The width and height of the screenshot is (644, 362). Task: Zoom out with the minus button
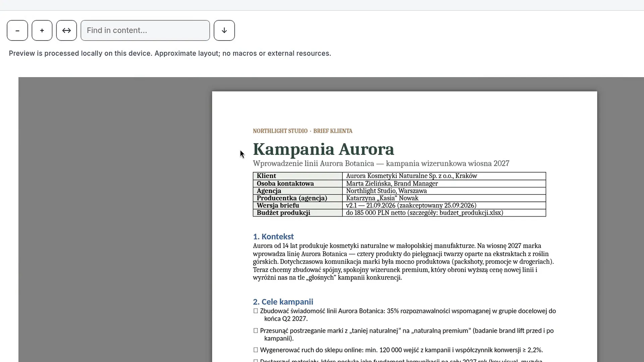[17, 31]
